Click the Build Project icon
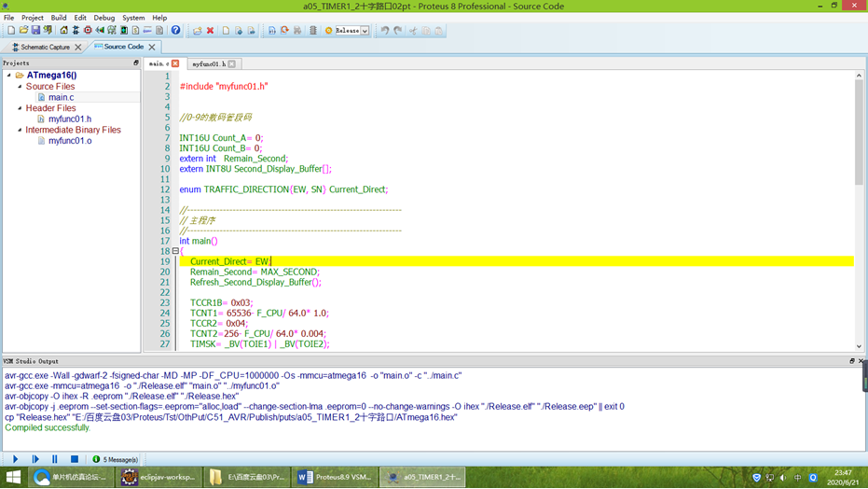This screenshot has width=868, height=489. (272, 31)
